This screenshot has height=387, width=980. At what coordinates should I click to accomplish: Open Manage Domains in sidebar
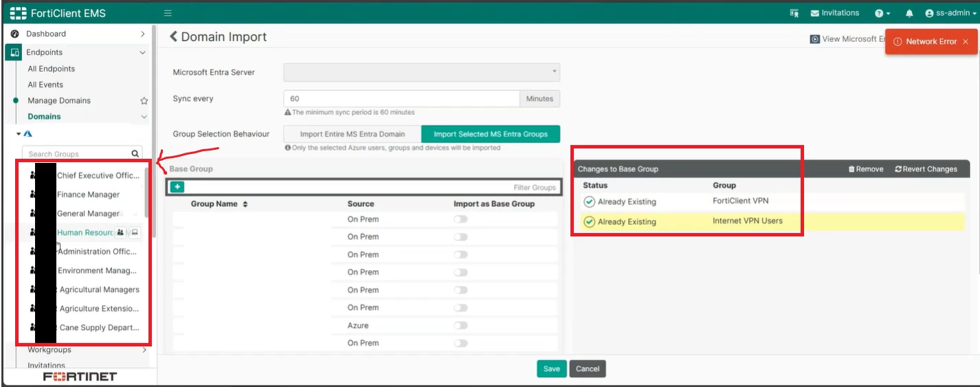[x=59, y=100]
